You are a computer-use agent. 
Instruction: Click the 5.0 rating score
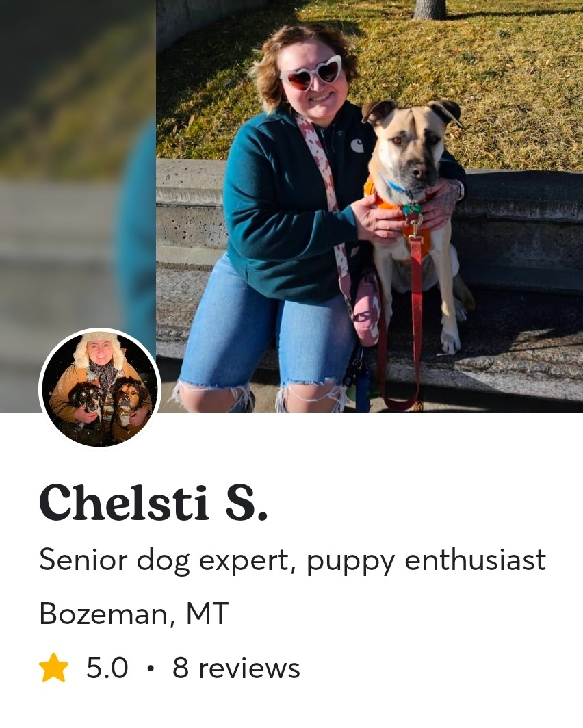tap(107, 668)
